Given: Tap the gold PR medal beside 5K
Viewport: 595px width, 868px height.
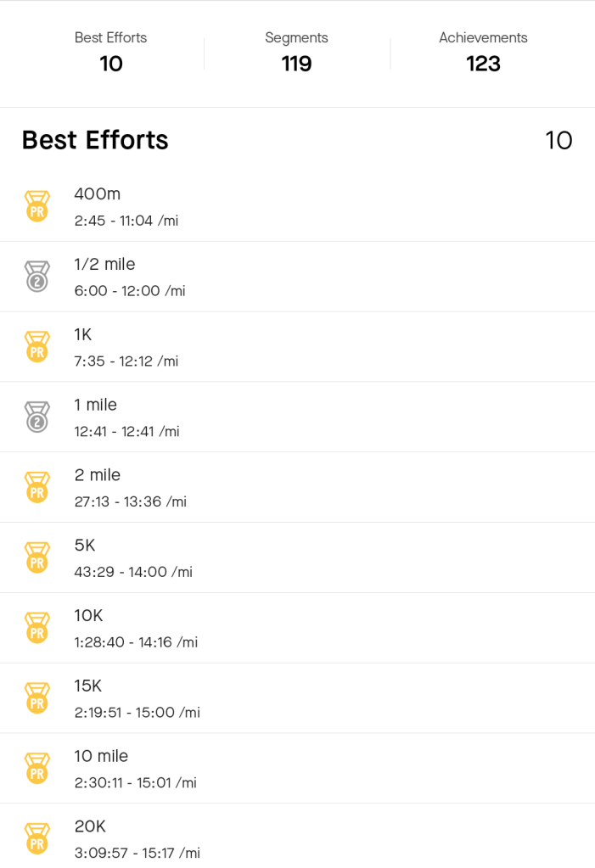Looking at the screenshot, I should pos(36,557).
